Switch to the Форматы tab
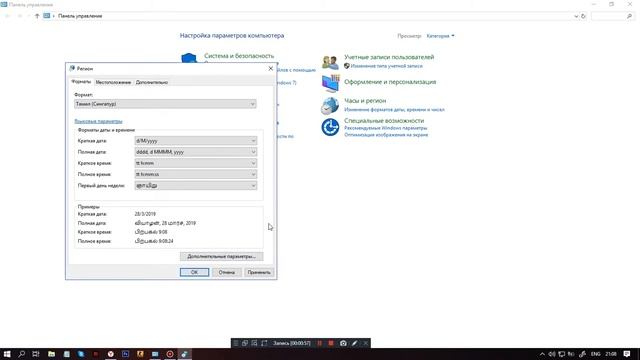The width and height of the screenshot is (640, 360). point(81,82)
